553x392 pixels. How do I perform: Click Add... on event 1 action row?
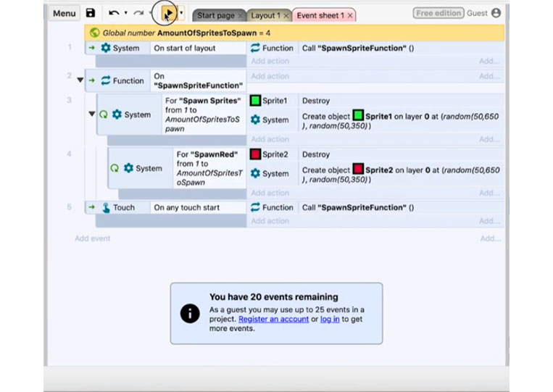(489, 61)
